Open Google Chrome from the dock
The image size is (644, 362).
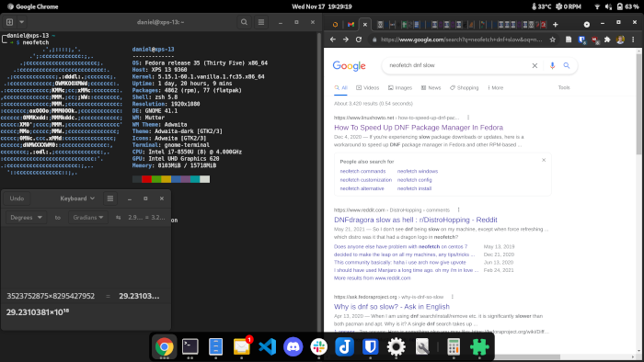pyautogui.click(x=164, y=346)
